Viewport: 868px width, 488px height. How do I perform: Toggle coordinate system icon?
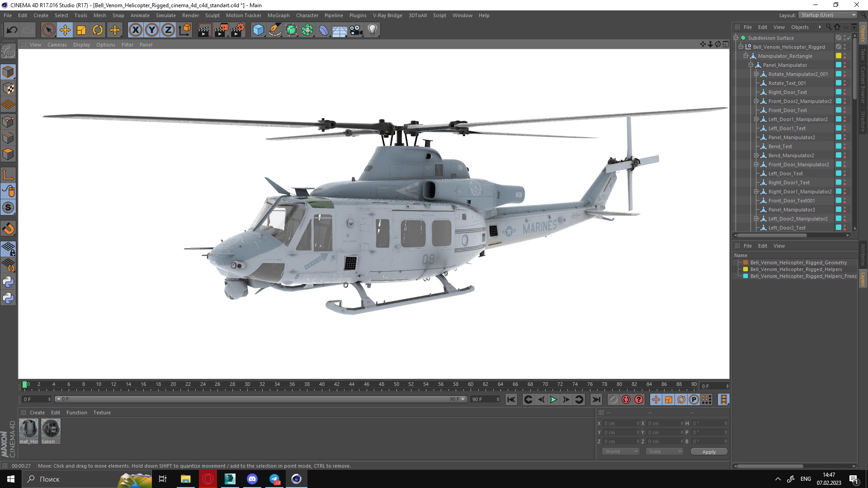(x=184, y=30)
